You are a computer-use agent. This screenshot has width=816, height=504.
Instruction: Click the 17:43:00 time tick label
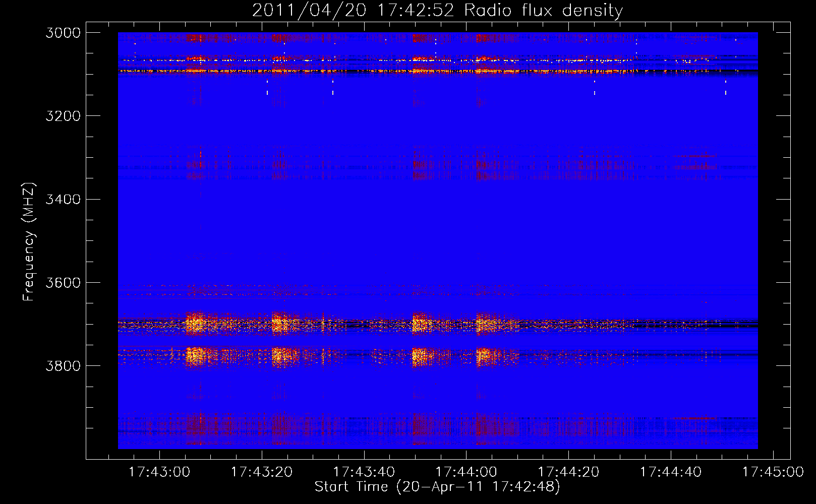[x=159, y=472]
